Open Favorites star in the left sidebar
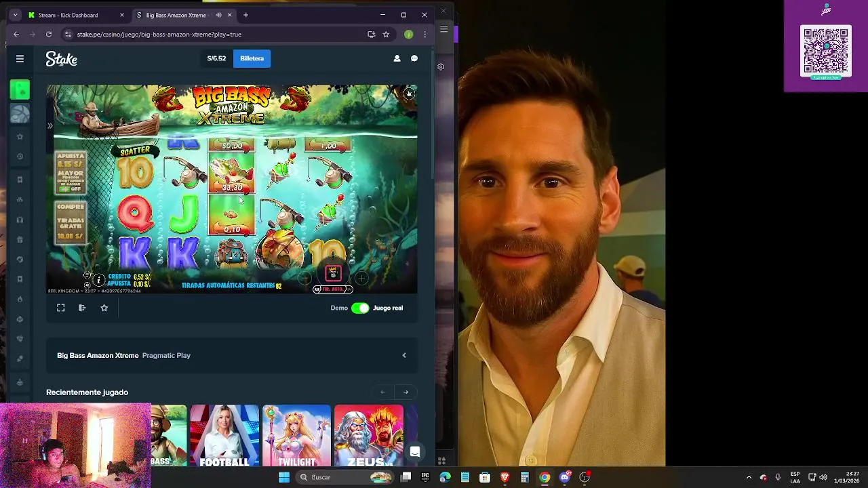Screen dimensions: 868x488 [x=20, y=136]
